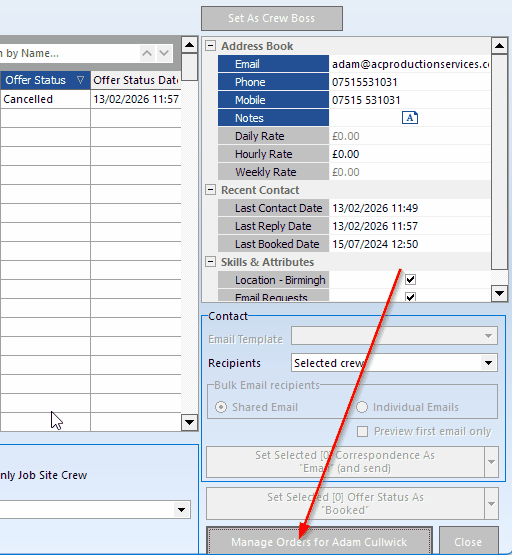
Task: Collapse the Address Book section
Action: coord(211,46)
